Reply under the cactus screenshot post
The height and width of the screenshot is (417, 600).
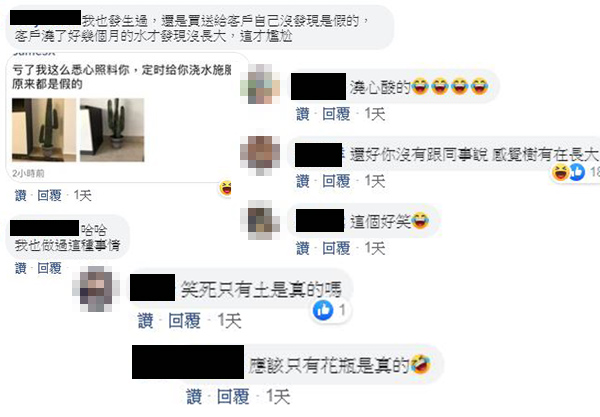click(49, 195)
